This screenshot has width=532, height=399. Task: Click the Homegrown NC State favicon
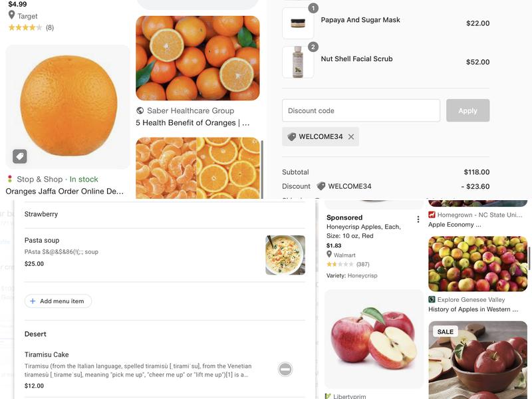click(432, 215)
